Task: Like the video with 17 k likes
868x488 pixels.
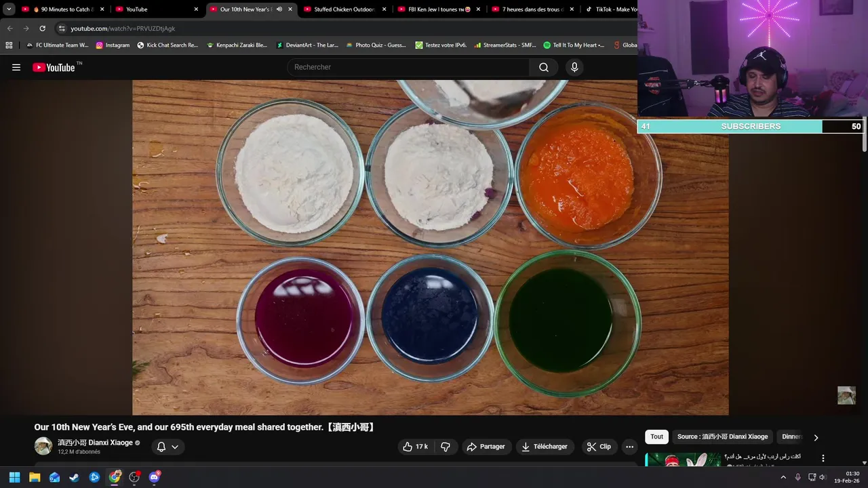Action: [415, 447]
